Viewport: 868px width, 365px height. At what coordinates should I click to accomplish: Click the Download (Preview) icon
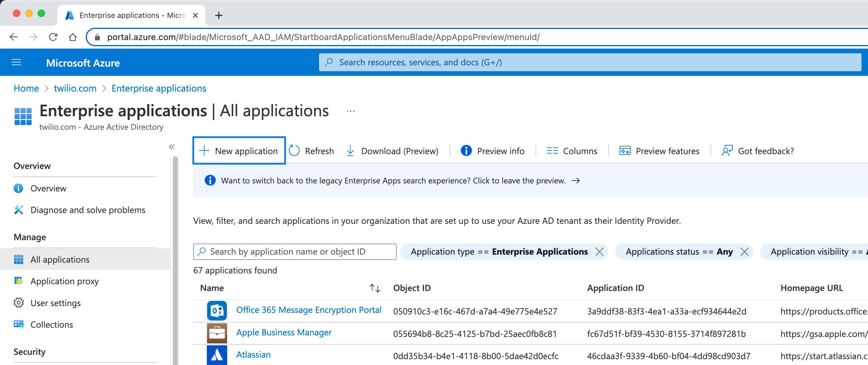(350, 151)
